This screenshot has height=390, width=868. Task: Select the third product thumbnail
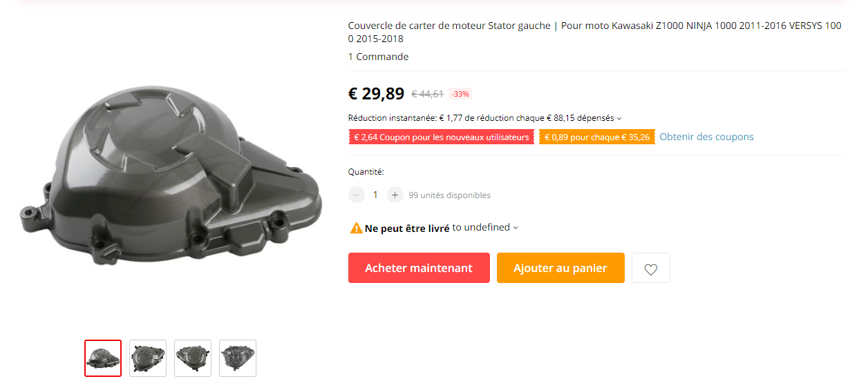point(193,358)
